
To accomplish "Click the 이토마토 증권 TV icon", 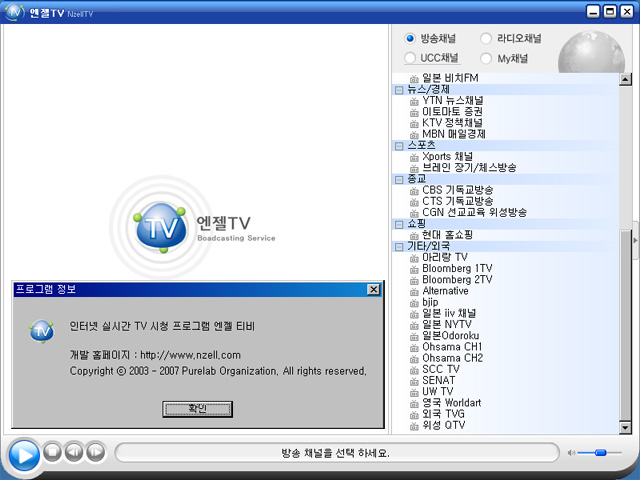I will pos(414,112).
